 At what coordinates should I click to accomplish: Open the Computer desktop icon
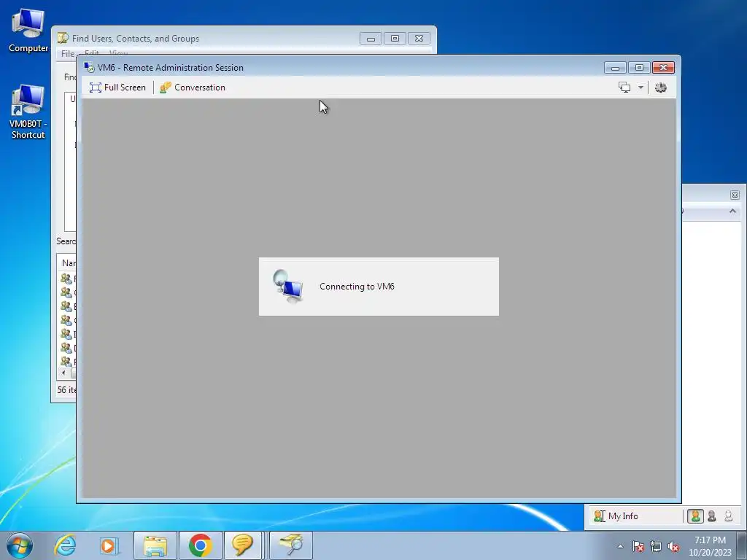[28, 31]
